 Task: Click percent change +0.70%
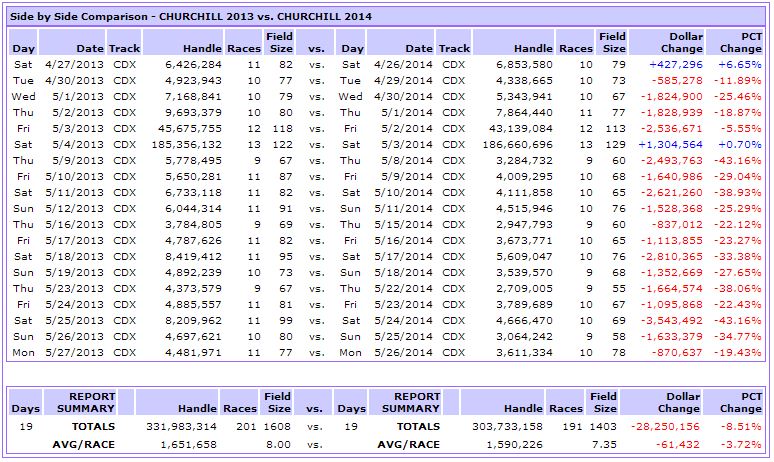pos(739,145)
